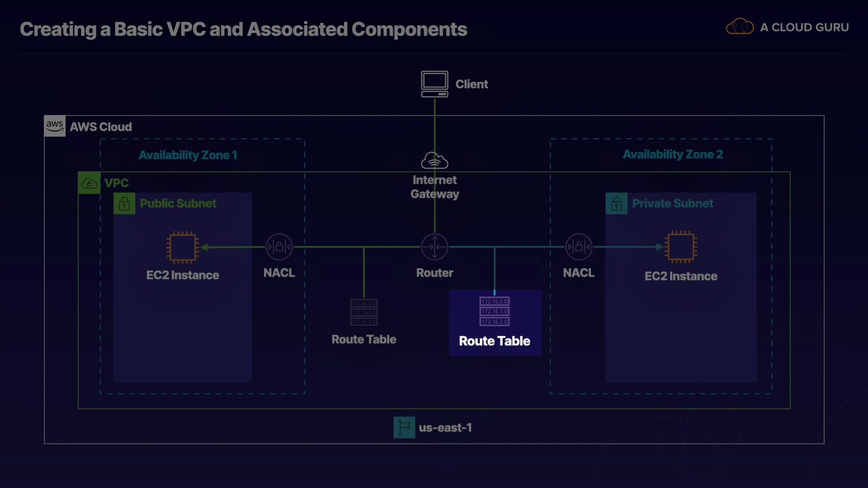The width and height of the screenshot is (868, 488).
Task: Click the NACL icon near Private Subnet
Action: [579, 247]
